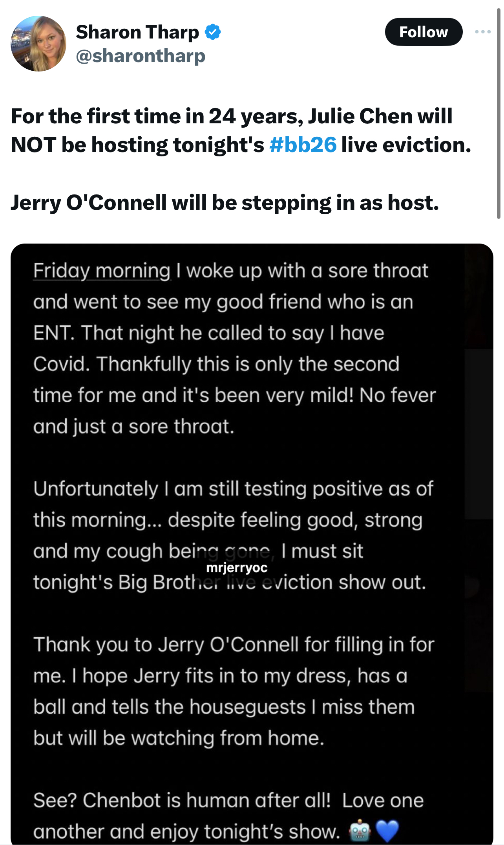
Task: Click the "See? Chenbot is human after all!" line
Action: [182, 800]
